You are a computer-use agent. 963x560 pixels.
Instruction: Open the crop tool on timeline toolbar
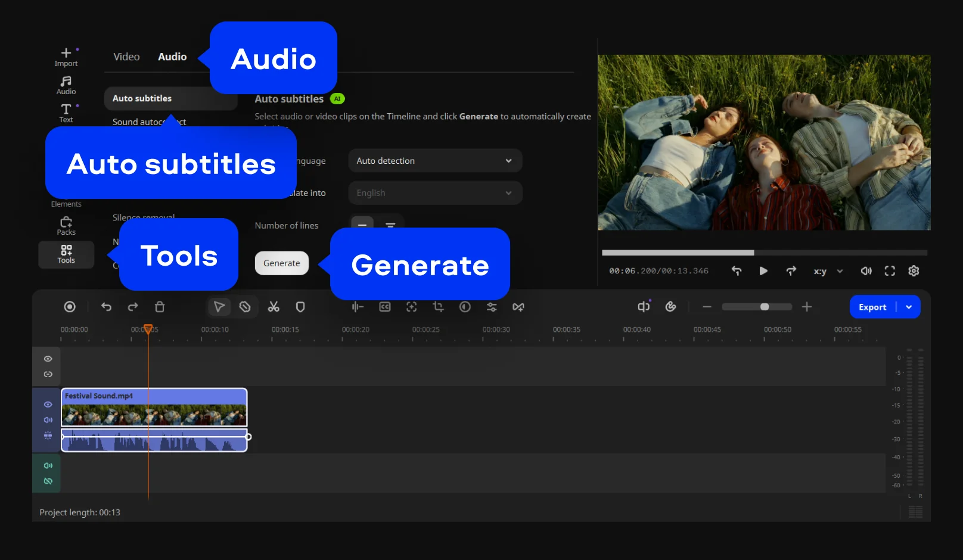438,307
